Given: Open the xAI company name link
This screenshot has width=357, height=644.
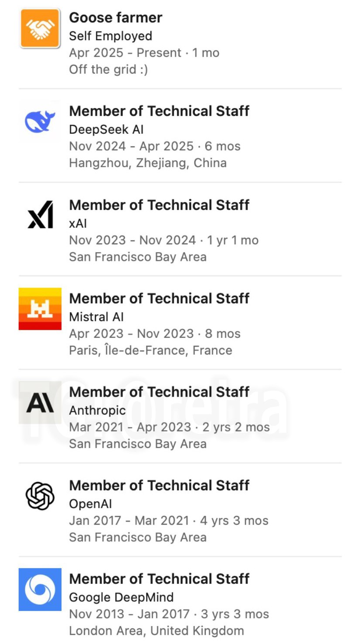Looking at the screenshot, I should (78, 223).
